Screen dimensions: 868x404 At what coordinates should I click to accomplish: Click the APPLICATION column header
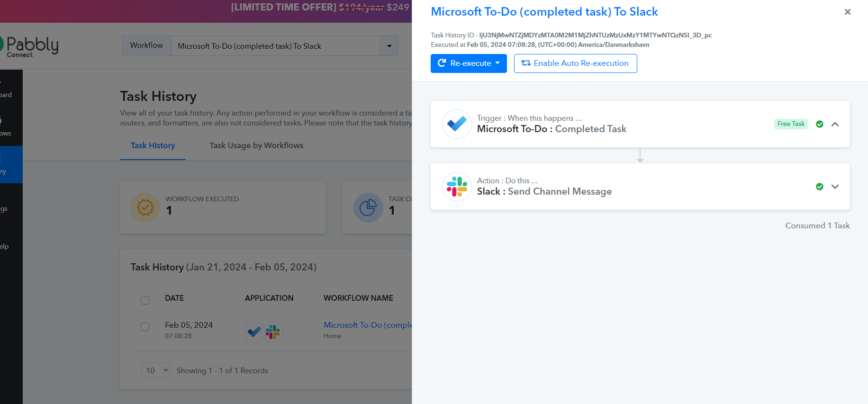pos(269,298)
